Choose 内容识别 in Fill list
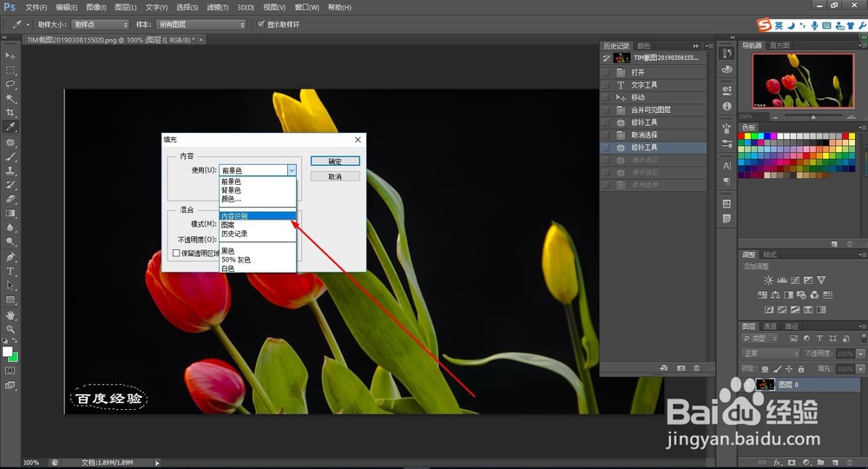The image size is (868, 469). coord(258,216)
